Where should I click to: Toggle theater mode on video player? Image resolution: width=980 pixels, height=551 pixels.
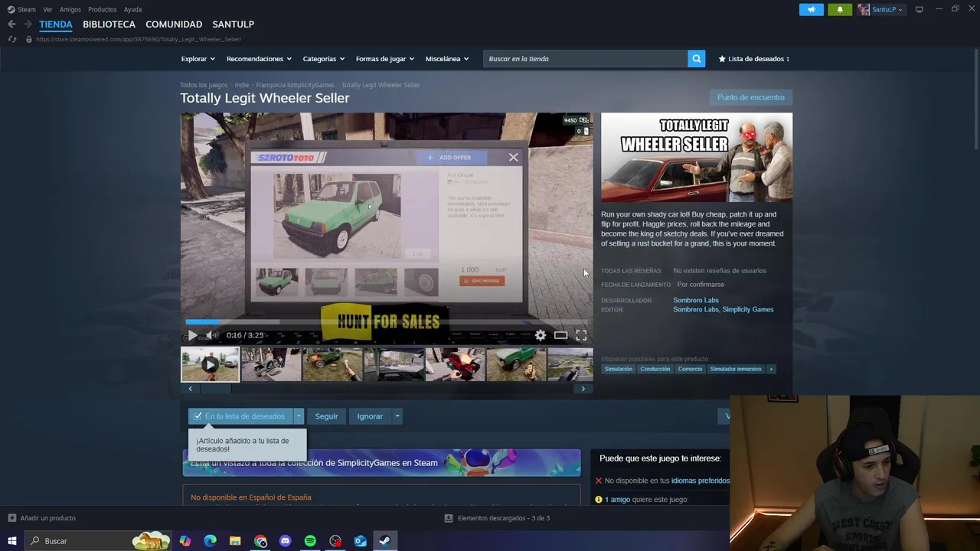pos(561,335)
